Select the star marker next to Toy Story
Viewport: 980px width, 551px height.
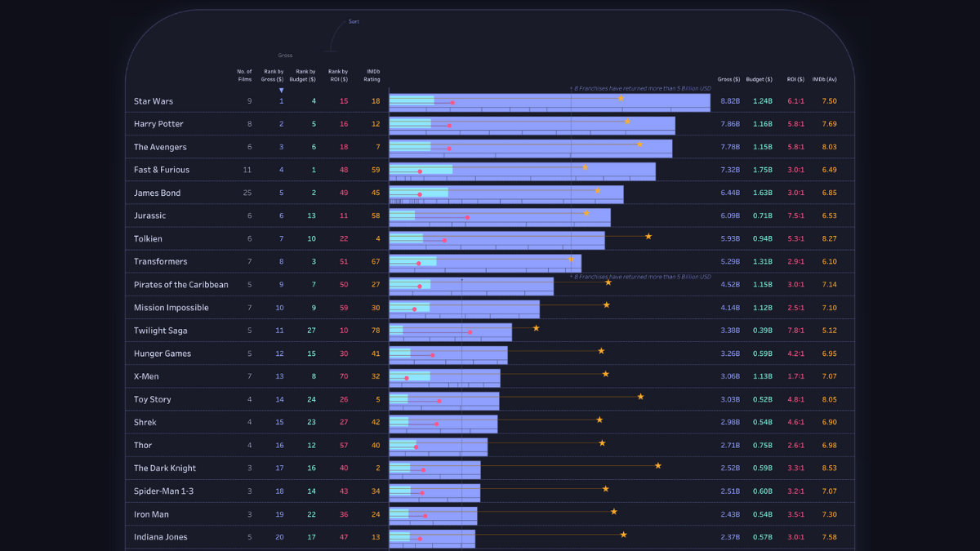[640, 396]
